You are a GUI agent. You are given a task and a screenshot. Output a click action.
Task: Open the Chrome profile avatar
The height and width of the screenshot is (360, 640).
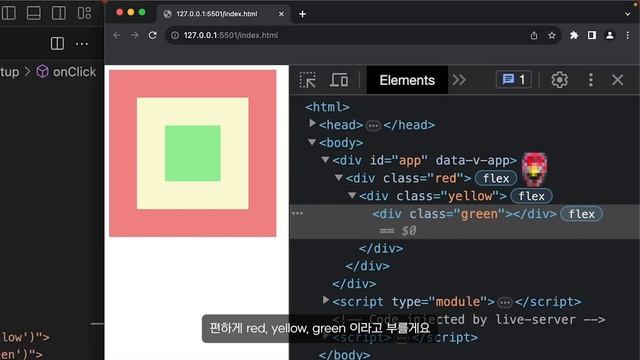(x=610, y=36)
